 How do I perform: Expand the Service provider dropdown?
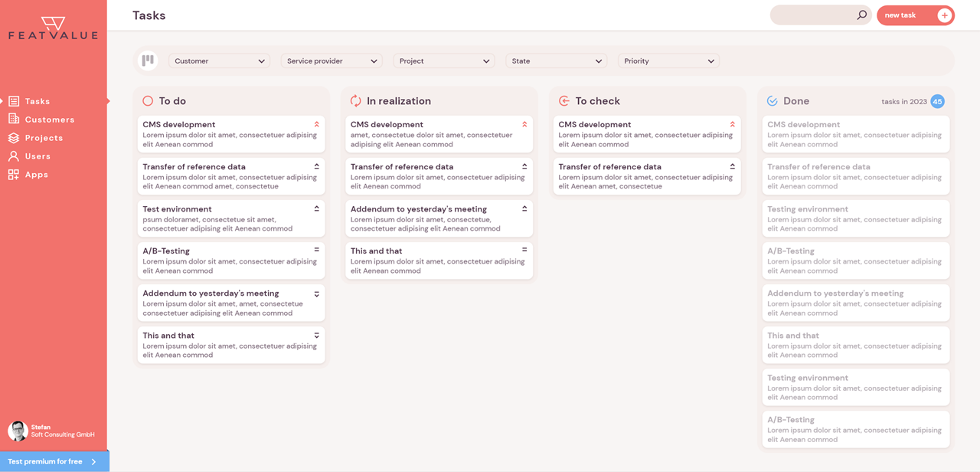point(332,61)
